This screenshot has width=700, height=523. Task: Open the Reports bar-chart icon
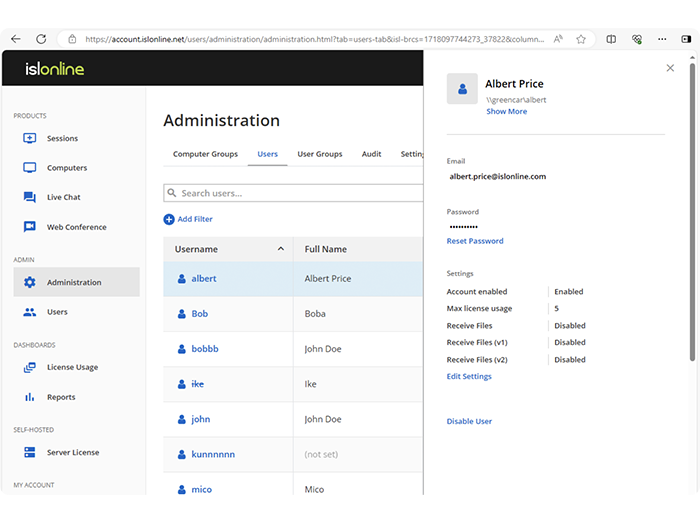click(30, 397)
